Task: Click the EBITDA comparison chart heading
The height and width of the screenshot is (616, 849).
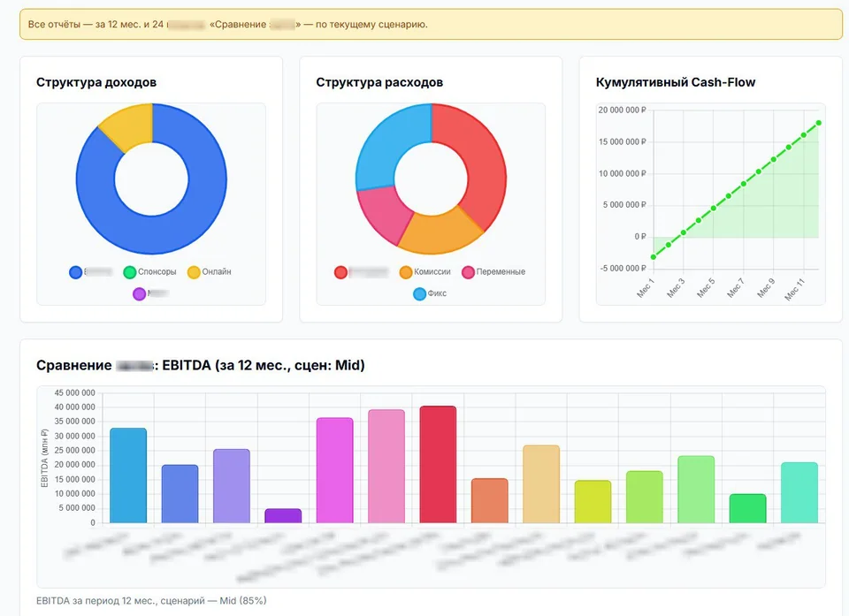Action: point(201,365)
